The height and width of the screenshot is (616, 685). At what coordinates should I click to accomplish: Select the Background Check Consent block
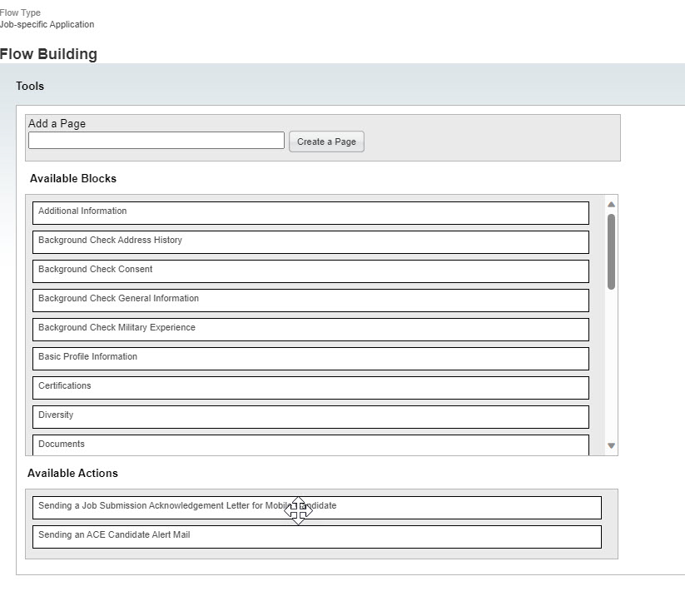(x=310, y=271)
